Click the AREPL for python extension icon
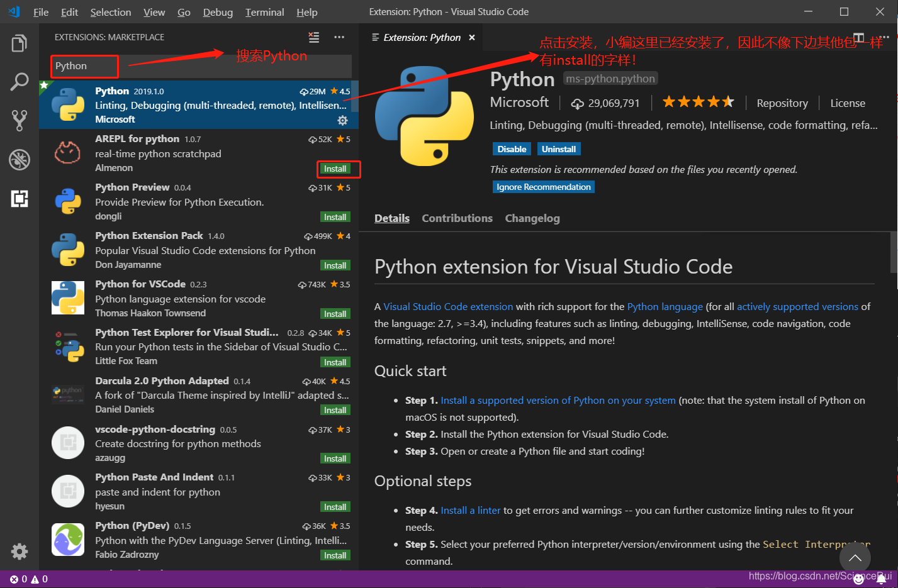 (x=68, y=153)
